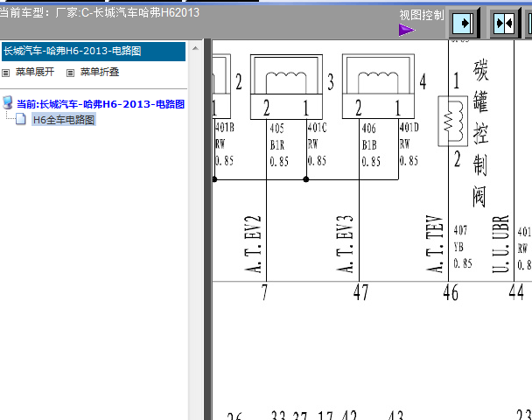The image size is (532, 420).
Task: Click wire label 401D RW
Action: [x=409, y=144]
